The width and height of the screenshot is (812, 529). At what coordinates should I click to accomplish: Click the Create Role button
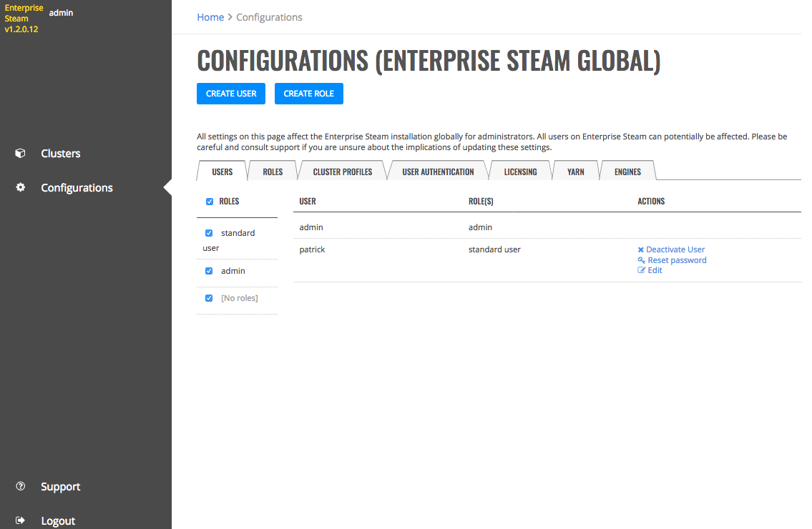308,94
